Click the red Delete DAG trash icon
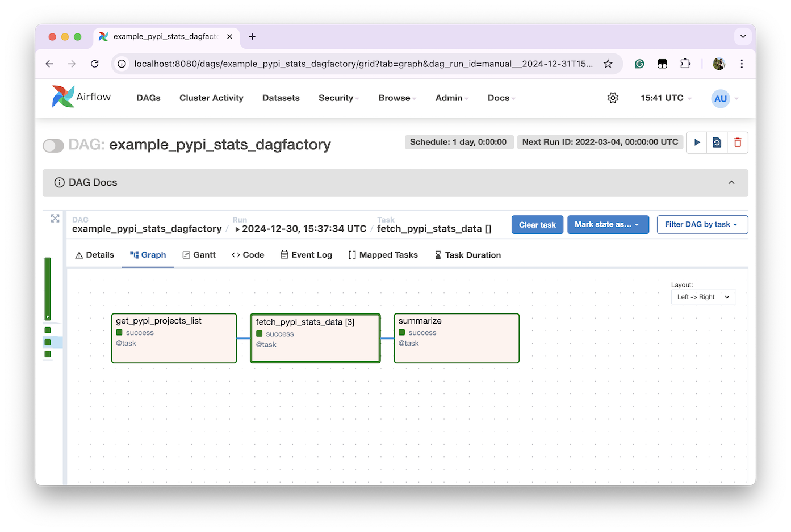The width and height of the screenshot is (791, 532). (x=738, y=143)
